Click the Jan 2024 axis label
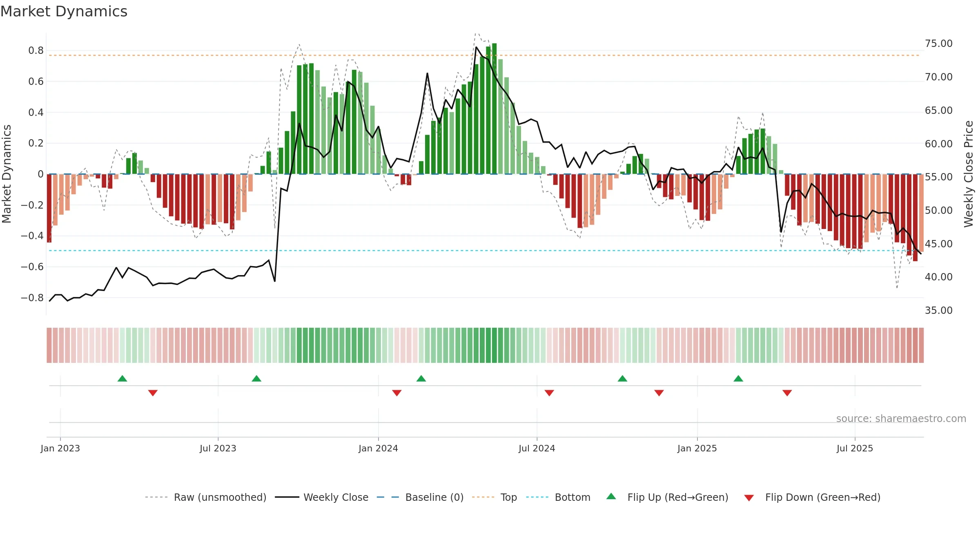Image resolution: width=980 pixels, height=551 pixels. pyautogui.click(x=379, y=448)
